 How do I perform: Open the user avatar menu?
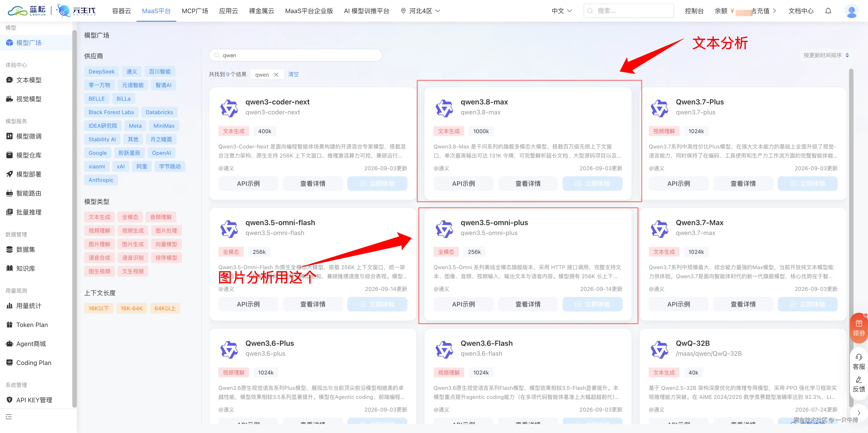click(851, 11)
